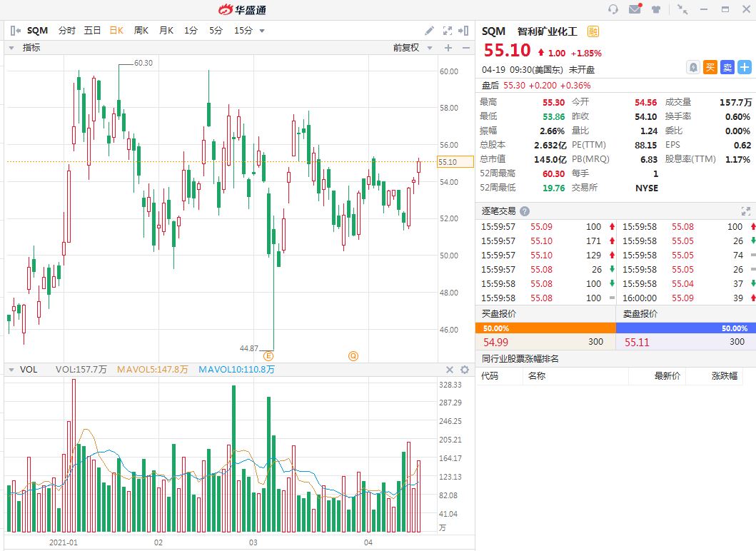Open customer service headset icon

[613, 9]
